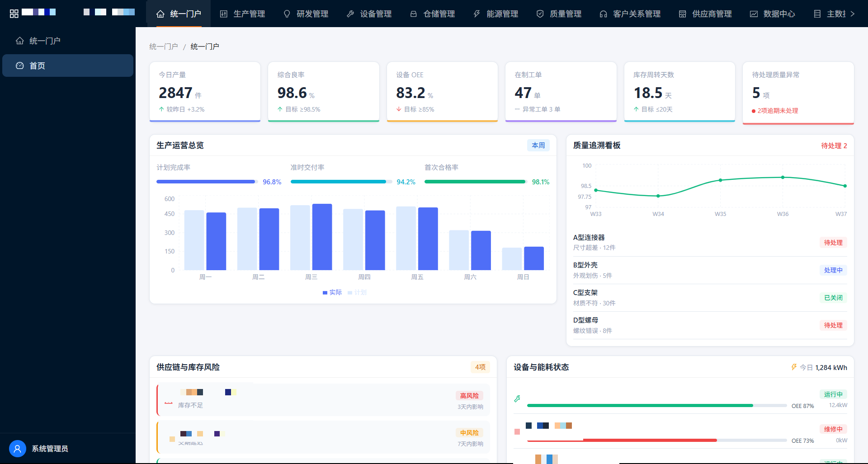Screen dimensions: 868x464
Task: Click the W36 point on quality chart
Action: pyautogui.click(x=783, y=177)
